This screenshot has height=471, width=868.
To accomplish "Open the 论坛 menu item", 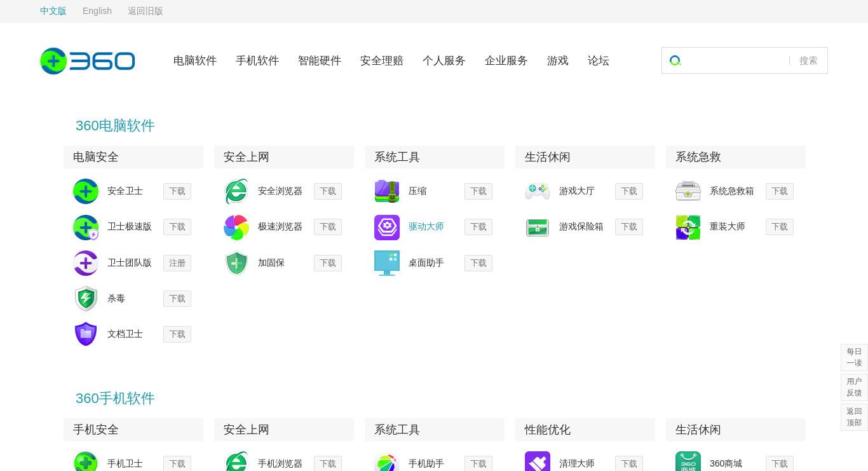I will (599, 60).
